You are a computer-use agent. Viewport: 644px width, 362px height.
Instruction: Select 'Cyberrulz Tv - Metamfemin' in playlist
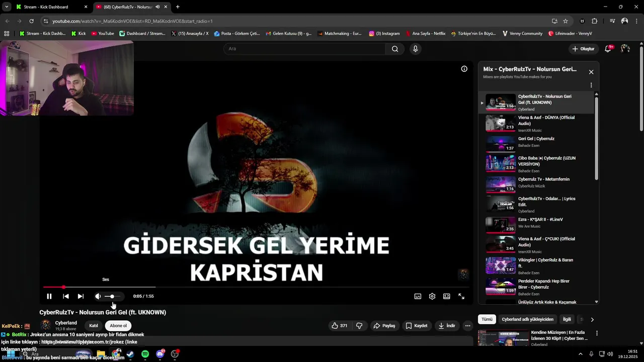coord(536,185)
